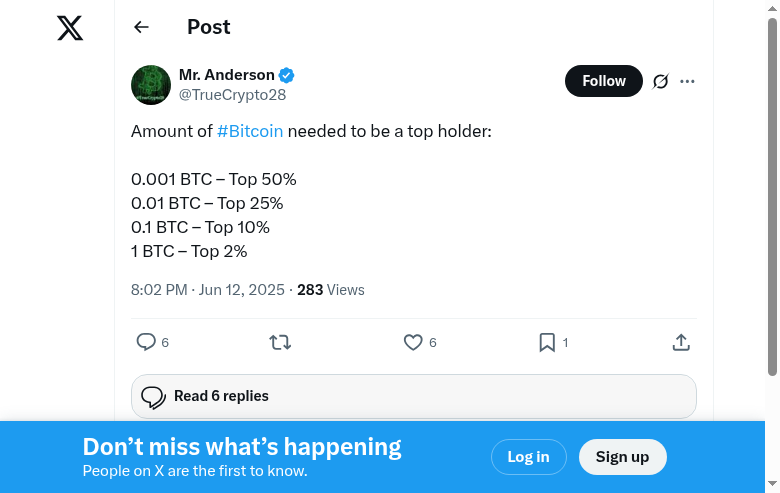Click the post timestamp 8:02 PM Jun 12, 2025
Image resolution: width=780 pixels, height=493 pixels.
(208, 290)
